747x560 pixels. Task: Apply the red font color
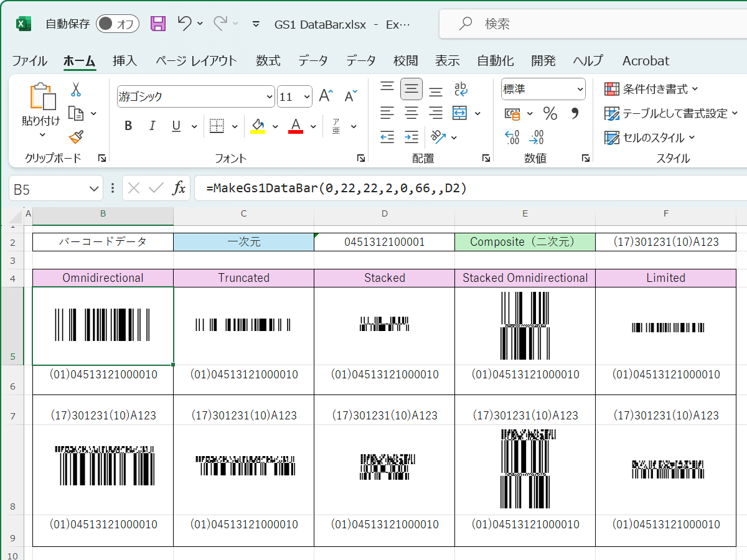tap(296, 126)
